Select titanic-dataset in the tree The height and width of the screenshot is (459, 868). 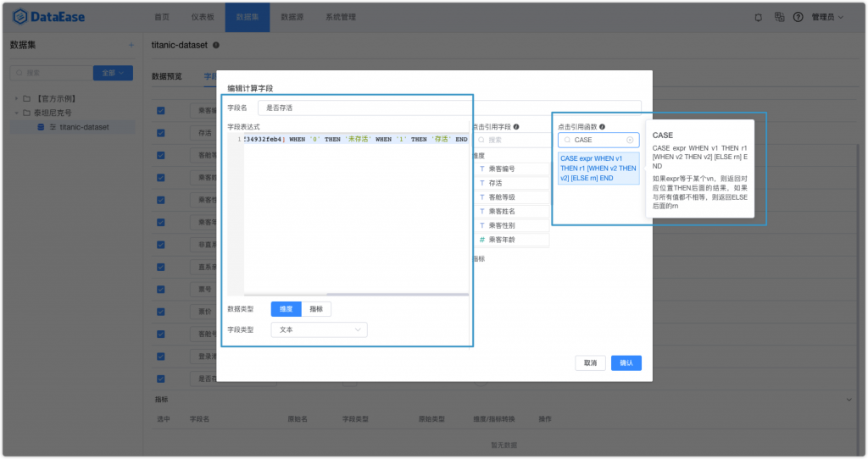(73, 127)
